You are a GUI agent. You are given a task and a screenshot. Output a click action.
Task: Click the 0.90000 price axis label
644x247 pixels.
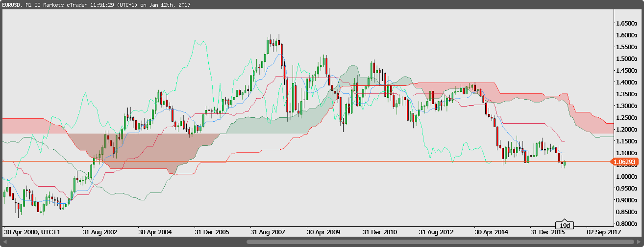coord(627,200)
